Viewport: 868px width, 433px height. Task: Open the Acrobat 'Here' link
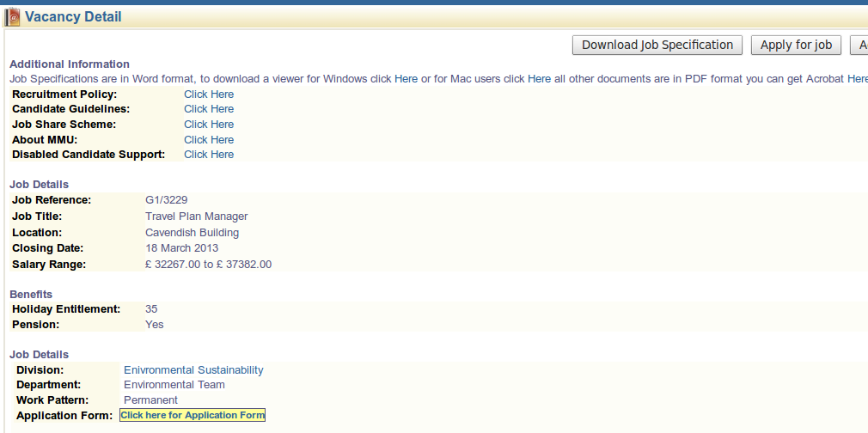pyautogui.click(x=857, y=79)
